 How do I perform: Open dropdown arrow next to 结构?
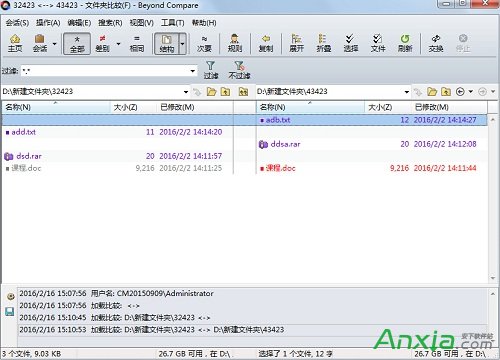point(182,44)
